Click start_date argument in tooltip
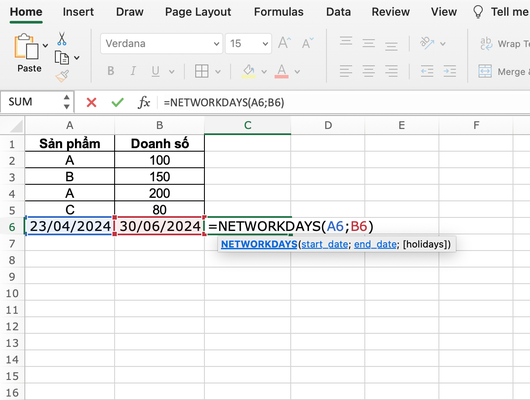Screen dimensions: 530x400 tap(324, 244)
